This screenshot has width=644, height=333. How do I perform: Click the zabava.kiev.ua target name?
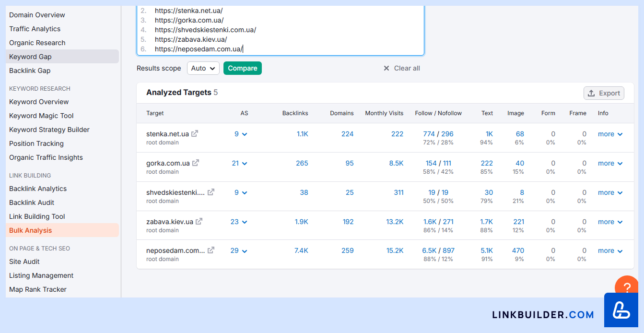[170, 222]
